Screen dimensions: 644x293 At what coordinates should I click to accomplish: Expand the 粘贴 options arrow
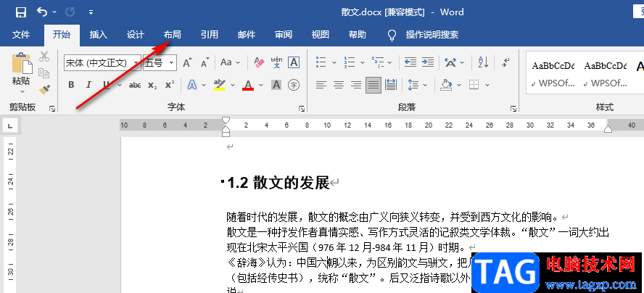pyautogui.click(x=22, y=91)
